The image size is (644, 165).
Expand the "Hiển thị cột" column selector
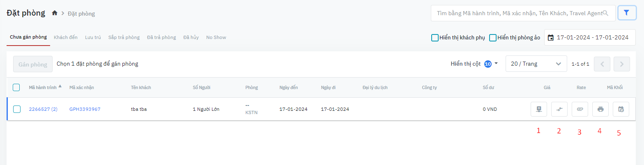[474, 64]
